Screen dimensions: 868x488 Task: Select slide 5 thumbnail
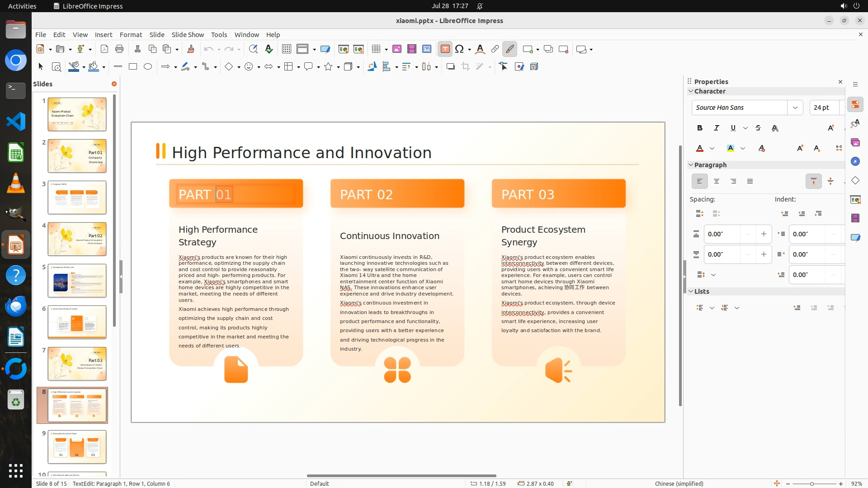coord(77,281)
